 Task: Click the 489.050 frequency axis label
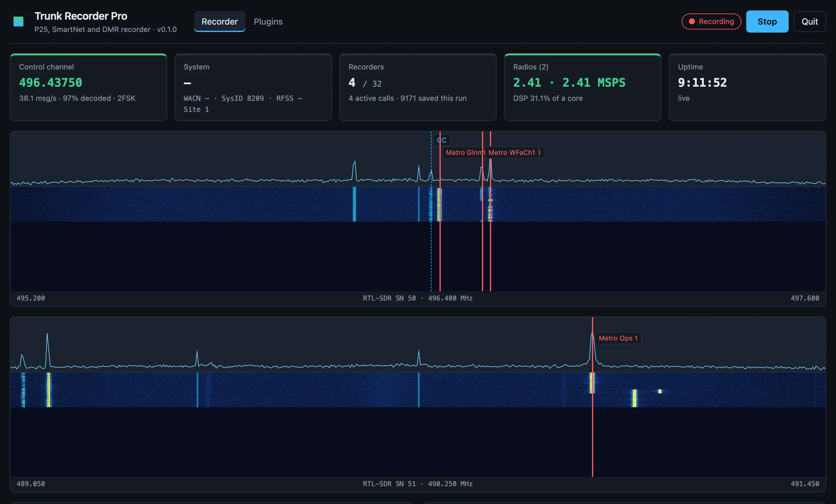pos(30,484)
